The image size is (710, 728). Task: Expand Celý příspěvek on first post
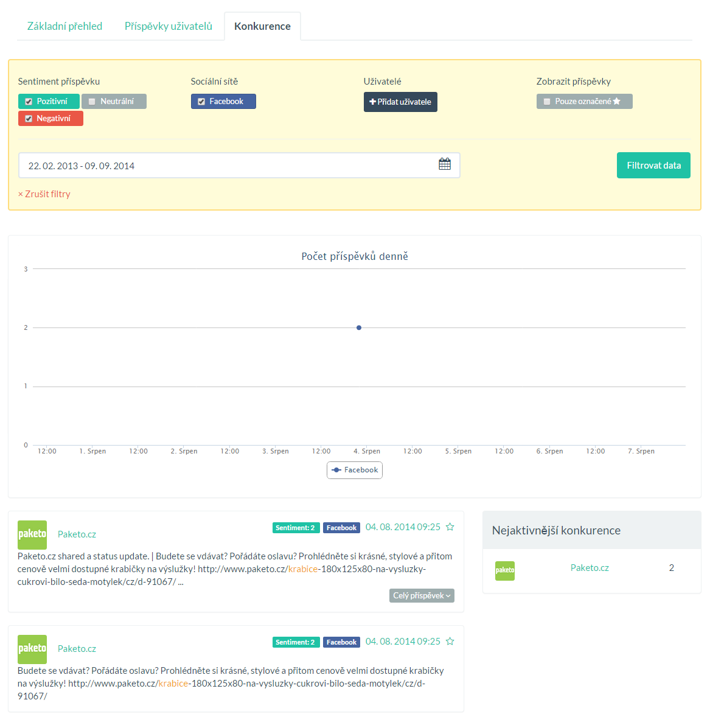[422, 596]
